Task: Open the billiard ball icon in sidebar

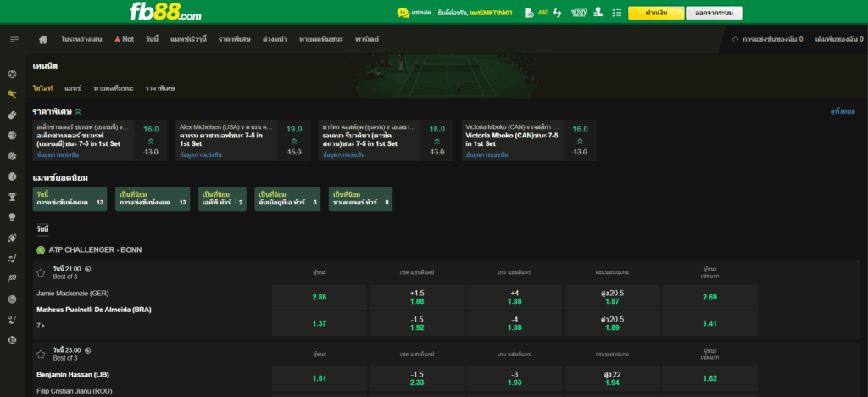Action: (x=12, y=340)
